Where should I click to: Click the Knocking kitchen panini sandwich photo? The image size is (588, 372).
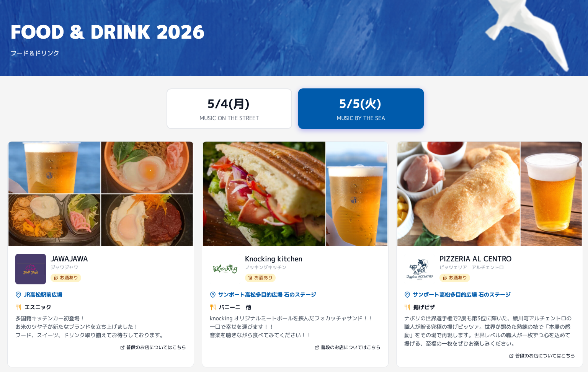point(264,194)
